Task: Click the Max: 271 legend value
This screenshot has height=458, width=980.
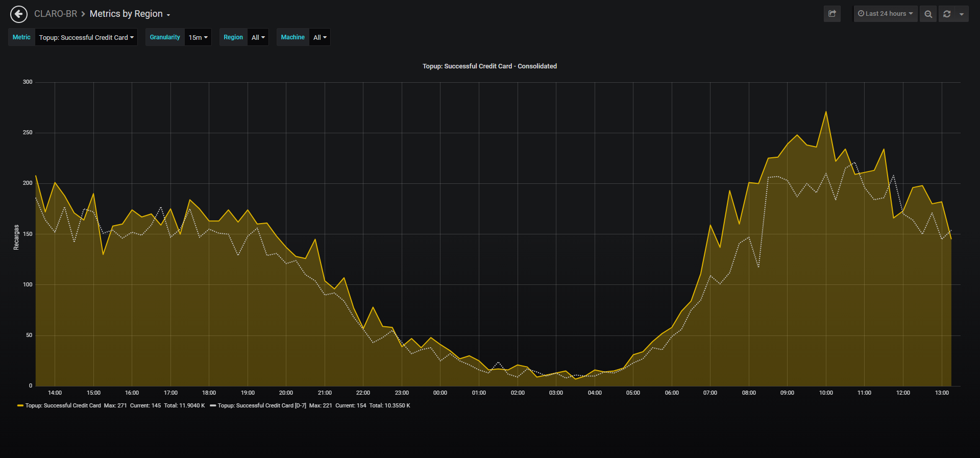Action: [x=115, y=406]
